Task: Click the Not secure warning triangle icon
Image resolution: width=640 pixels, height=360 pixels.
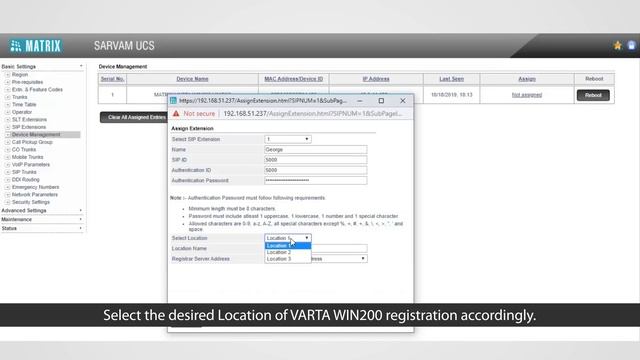Action: (176, 113)
